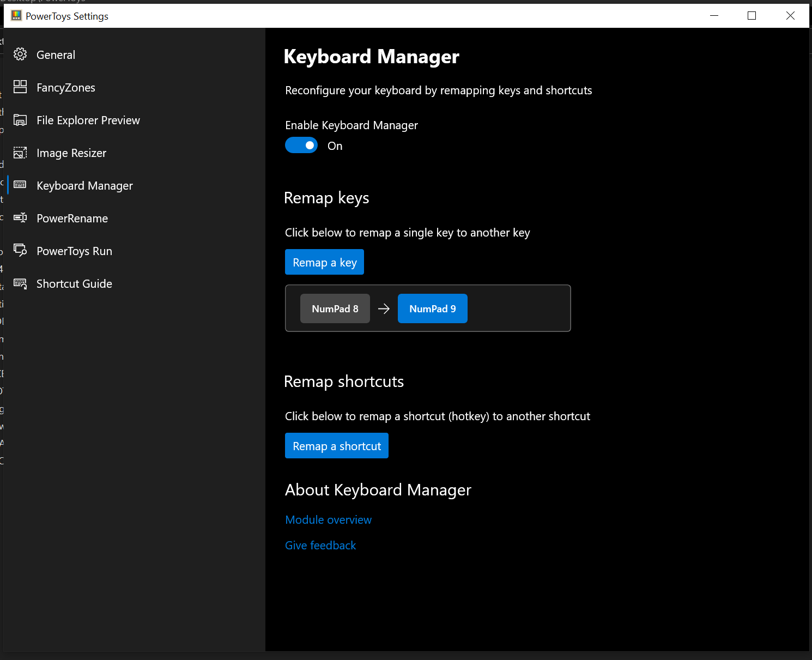812x660 pixels.
Task: Open the Give feedback link
Action: pos(320,545)
